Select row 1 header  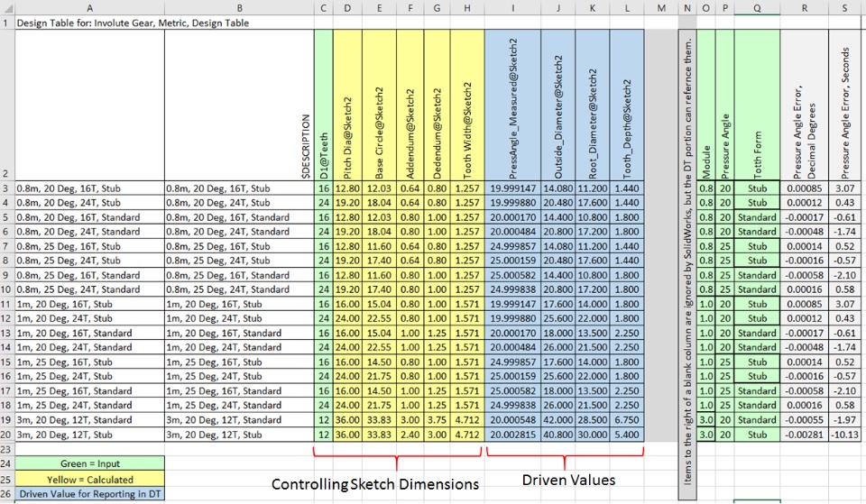(6, 23)
